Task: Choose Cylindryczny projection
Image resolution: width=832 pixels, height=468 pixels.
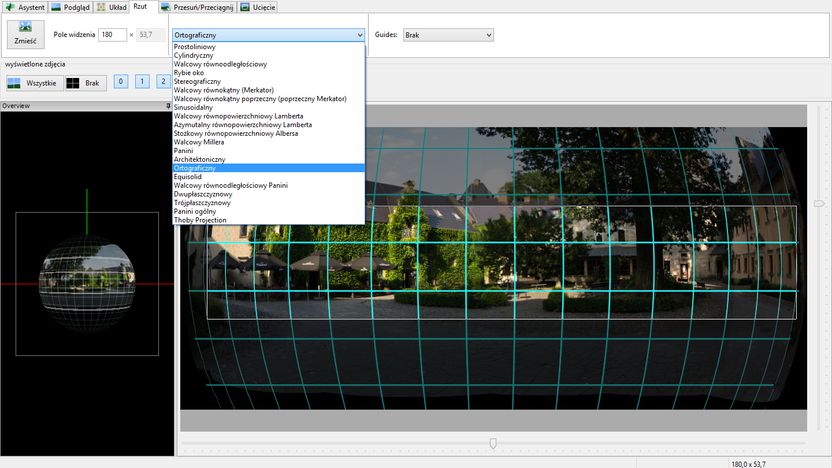Action: point(268,55)
